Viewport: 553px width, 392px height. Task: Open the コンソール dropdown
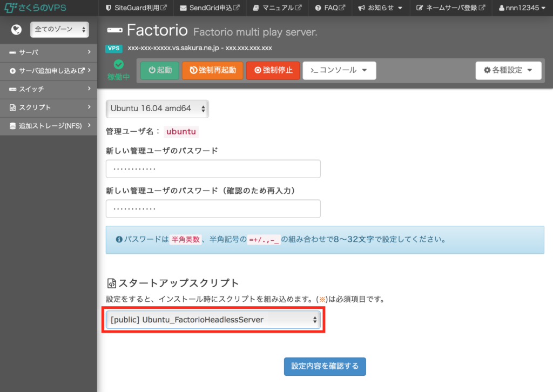[339, 70]
